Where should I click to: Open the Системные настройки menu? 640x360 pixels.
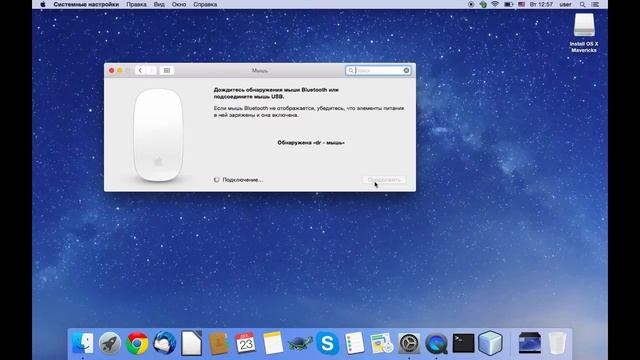pos(86,4)
